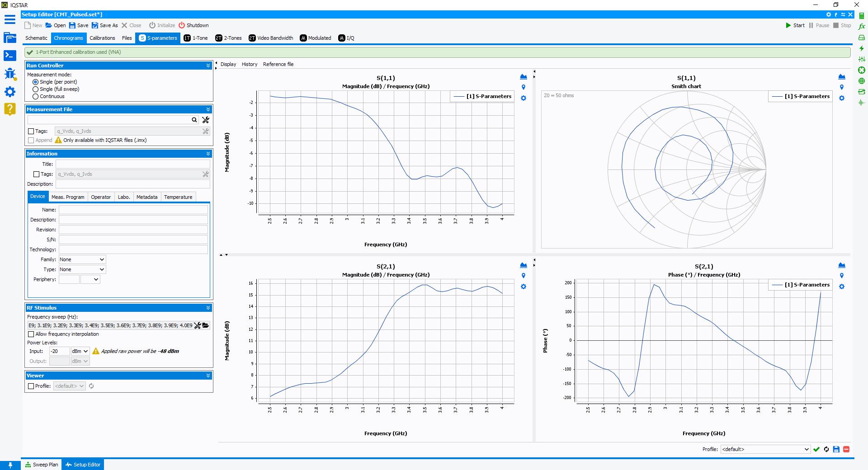Screen dimensions: 868x470
Task: Click the green grid globe icon
Action: point(862,81)
